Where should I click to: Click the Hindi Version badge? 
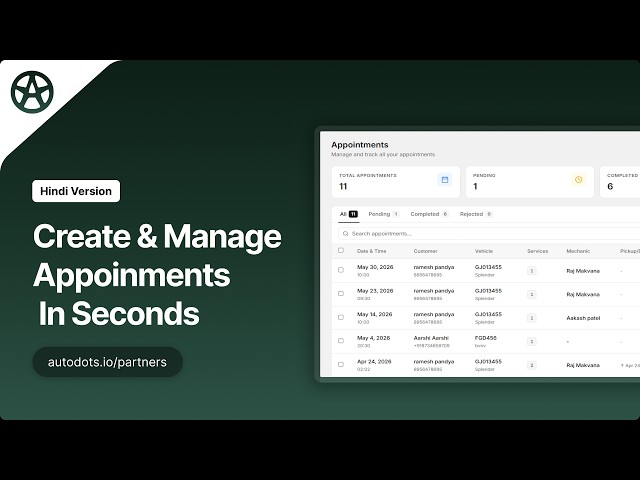point(76,191)
